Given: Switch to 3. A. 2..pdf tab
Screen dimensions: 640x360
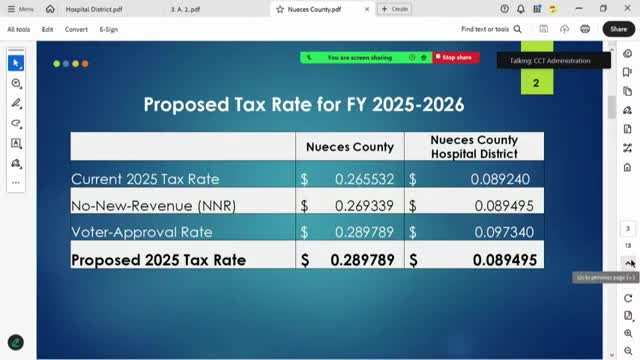Looking at the screenshot, I should [185, 9].
